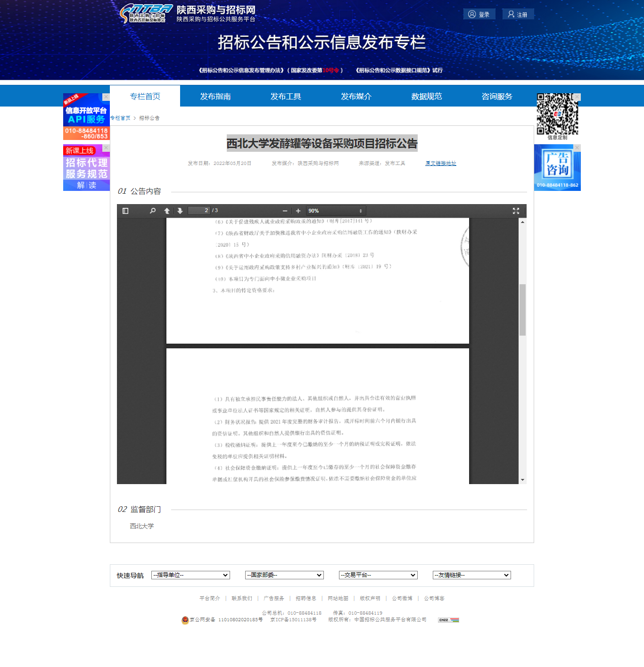Image resolution: width=644 pixels, height=667 pixels.
Task: Click the 原文链接地址 link
Action: click(440, 163)
